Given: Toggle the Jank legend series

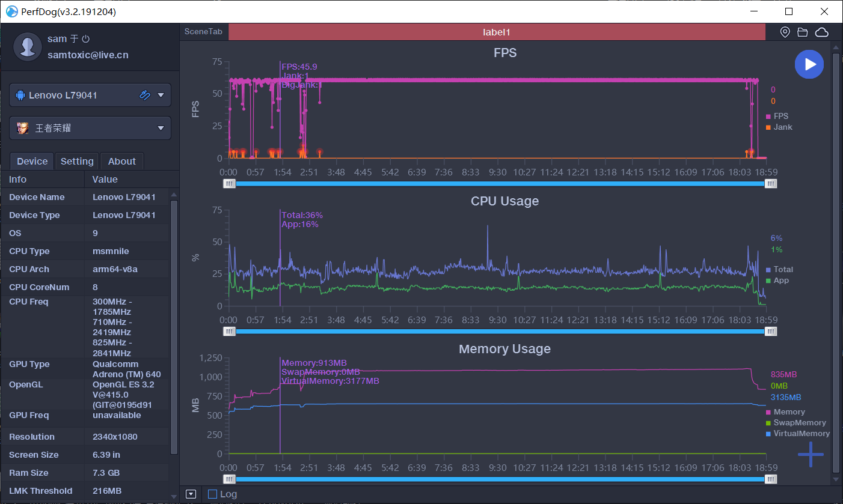Looking at the screenshot, I should [x=779, y=127].
